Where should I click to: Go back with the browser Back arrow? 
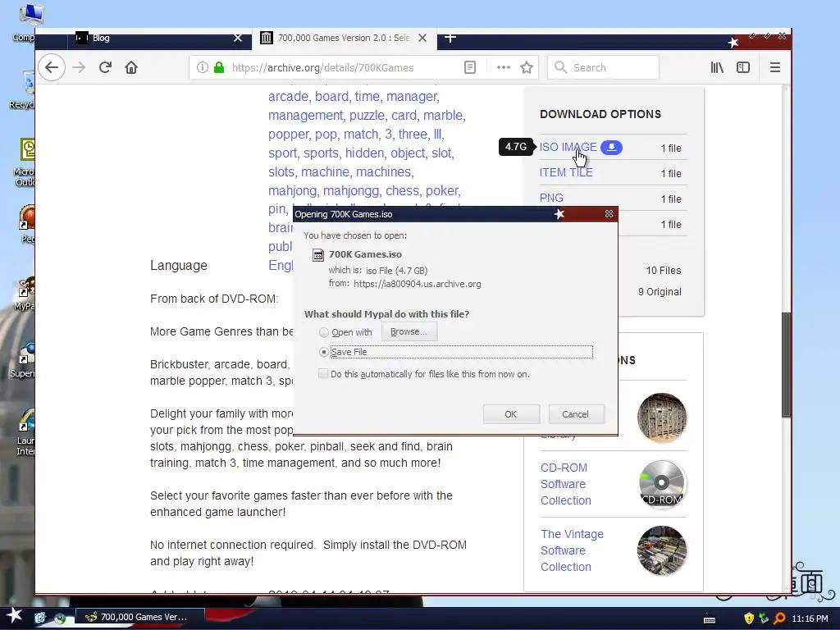[52, 67]
